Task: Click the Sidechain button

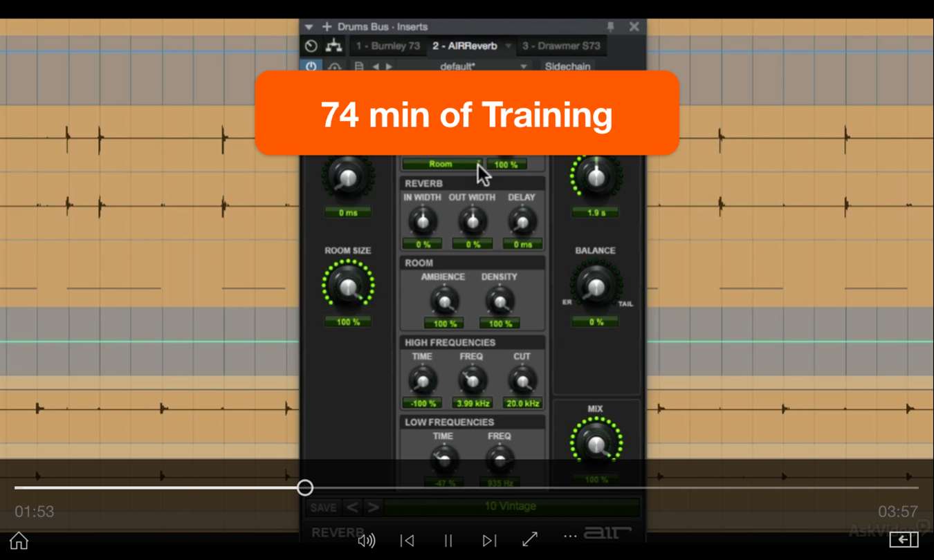Action: click(567, 67)
